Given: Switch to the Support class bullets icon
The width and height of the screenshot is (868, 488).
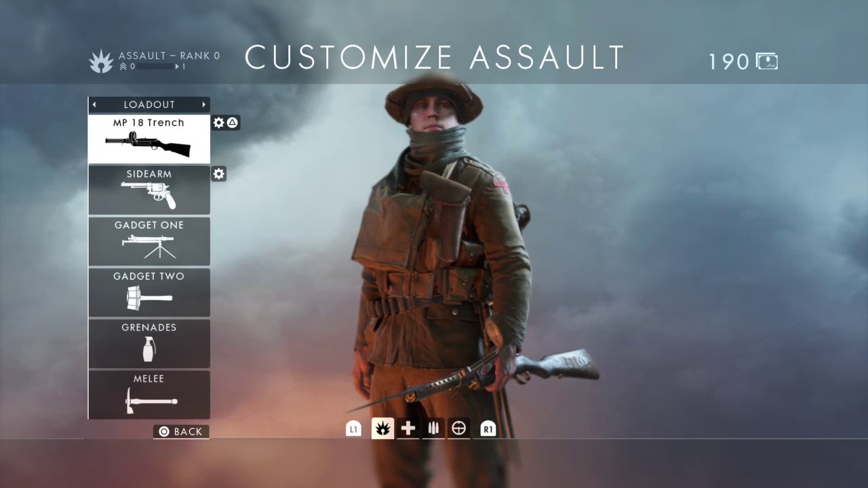Looking at the screenshot, I should point(434,428).
